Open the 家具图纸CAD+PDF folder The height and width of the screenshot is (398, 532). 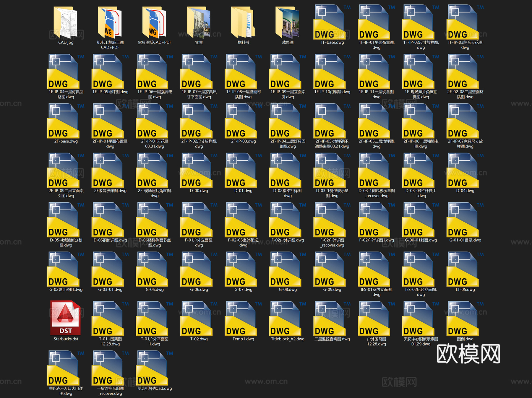(154, 23)
